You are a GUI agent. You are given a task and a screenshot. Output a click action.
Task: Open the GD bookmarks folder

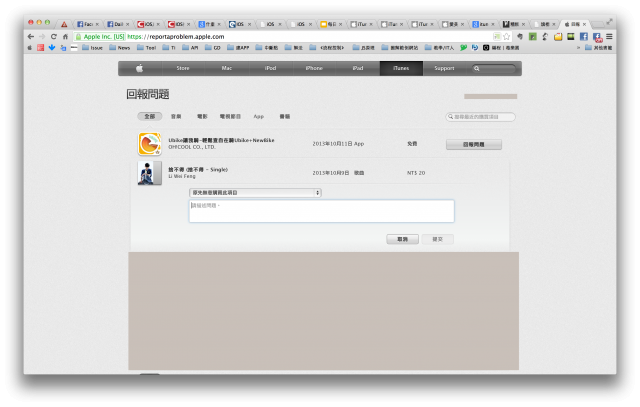[213, 48]
